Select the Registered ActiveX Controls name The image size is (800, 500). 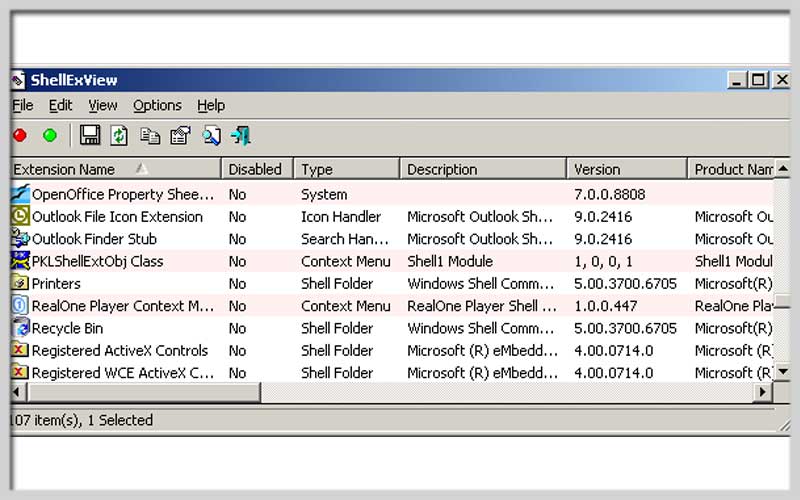[x=120, y=351]
